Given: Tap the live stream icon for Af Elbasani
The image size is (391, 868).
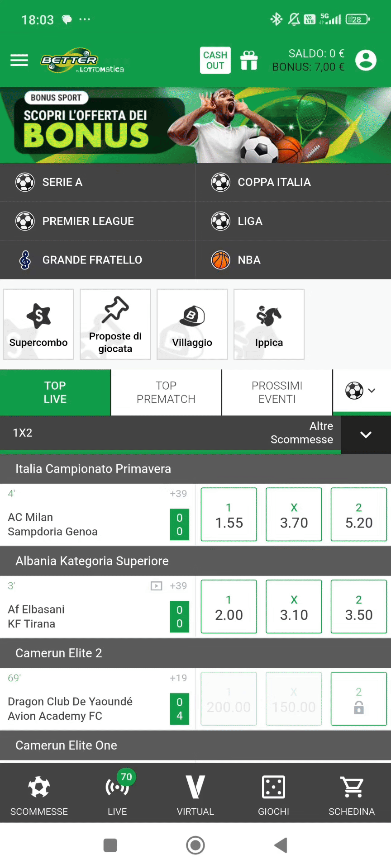Looking at the screenshot, I should pyautogui.click(x=156, y=586).
